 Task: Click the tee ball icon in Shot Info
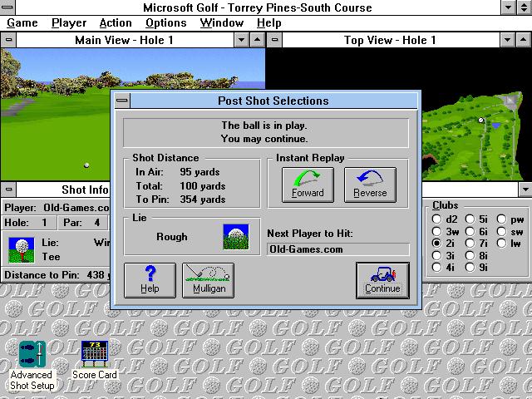(x=22, y=250)
